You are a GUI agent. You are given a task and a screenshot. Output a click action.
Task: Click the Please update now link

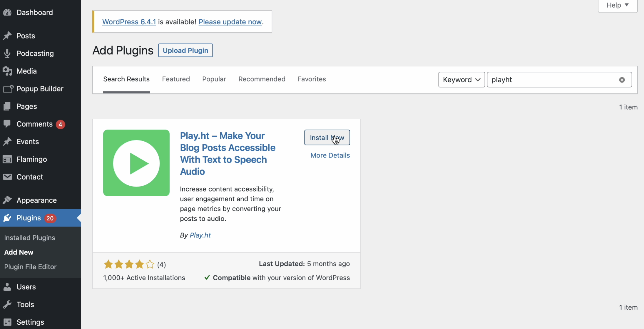[x=230, y=22]
